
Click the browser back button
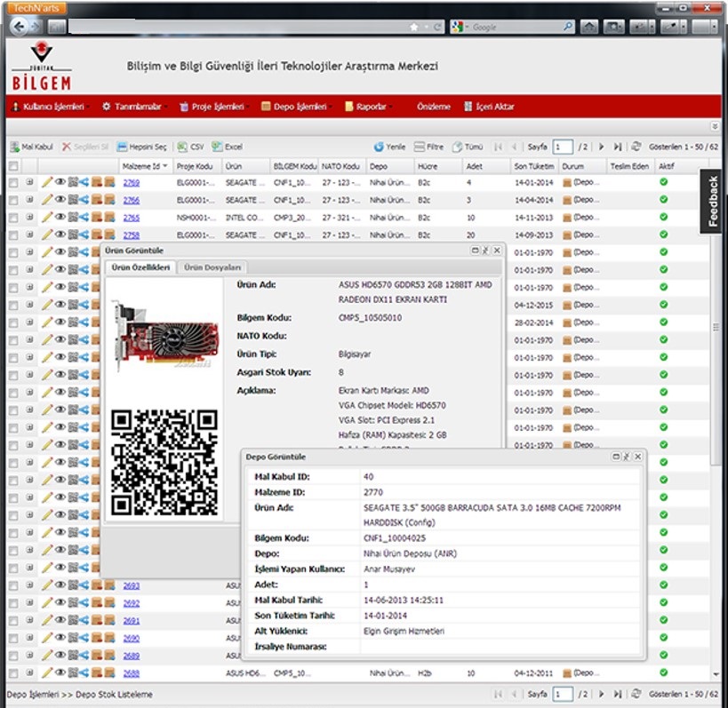(19, 27)
